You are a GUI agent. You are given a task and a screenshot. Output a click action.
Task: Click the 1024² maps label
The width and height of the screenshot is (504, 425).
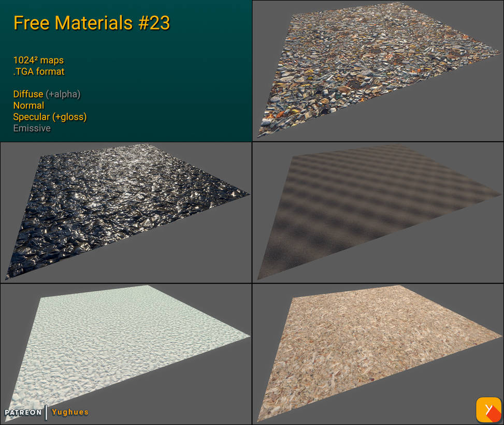[38, 60]
